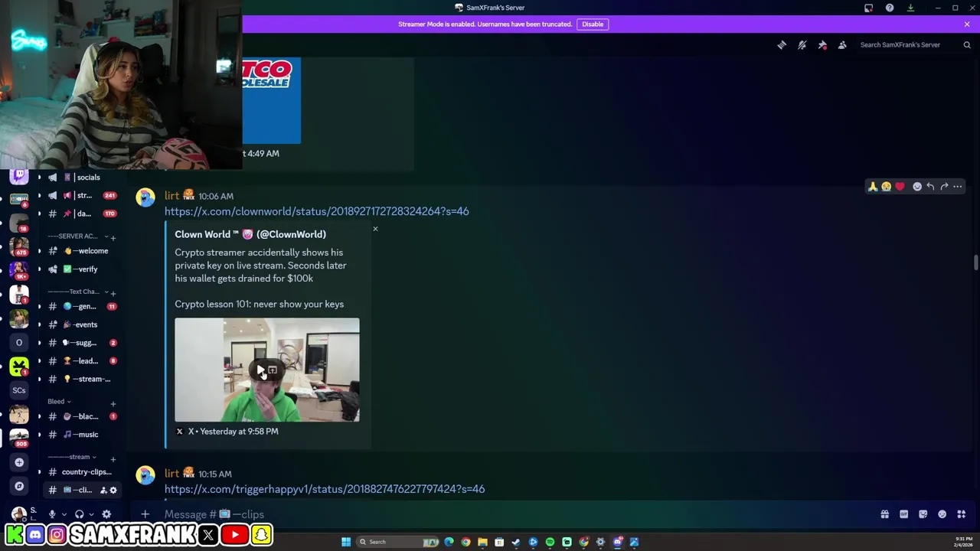Viewport: 980px width, 551px height.
Task: Show the member list icon
Action: [842, 45]
